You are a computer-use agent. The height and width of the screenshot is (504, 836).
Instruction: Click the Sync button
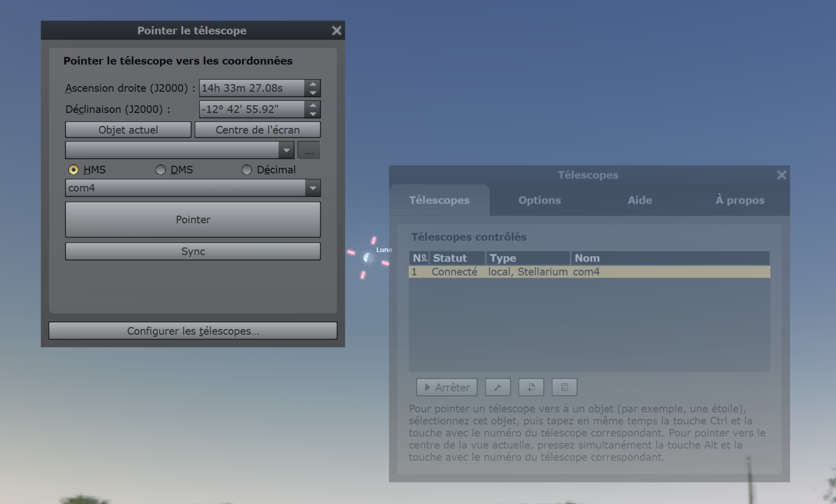[193, 251]
